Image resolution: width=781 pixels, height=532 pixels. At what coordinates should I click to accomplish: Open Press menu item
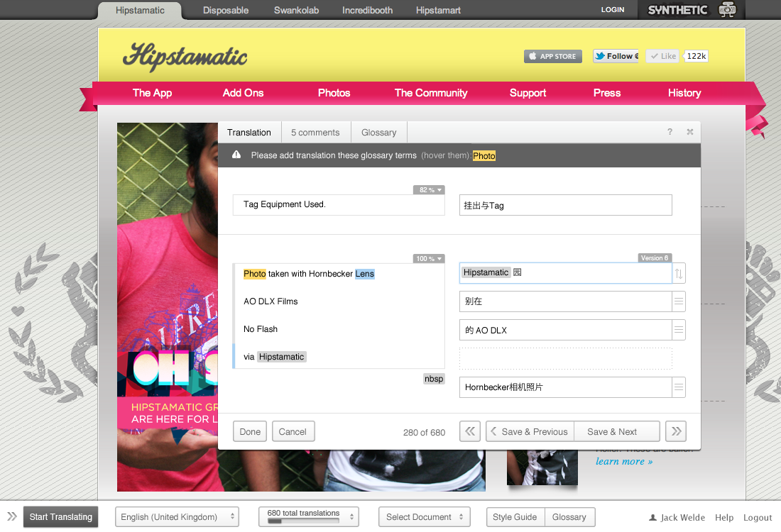607,93
